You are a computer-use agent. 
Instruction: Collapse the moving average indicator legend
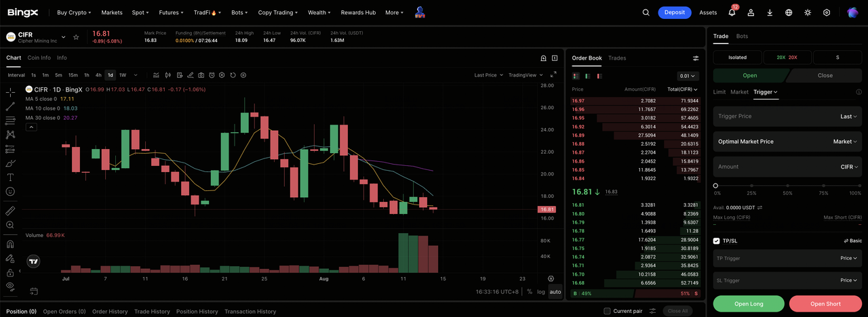(x=31, y=127)
